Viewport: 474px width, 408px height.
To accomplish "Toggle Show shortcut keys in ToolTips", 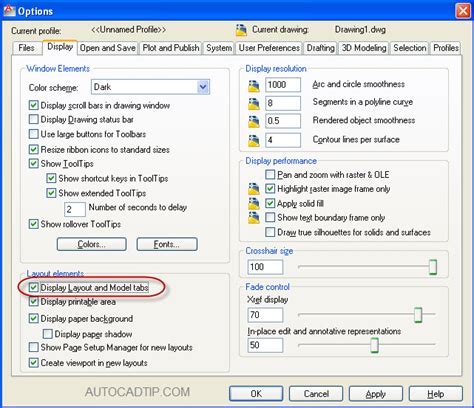I will [51, 178].
